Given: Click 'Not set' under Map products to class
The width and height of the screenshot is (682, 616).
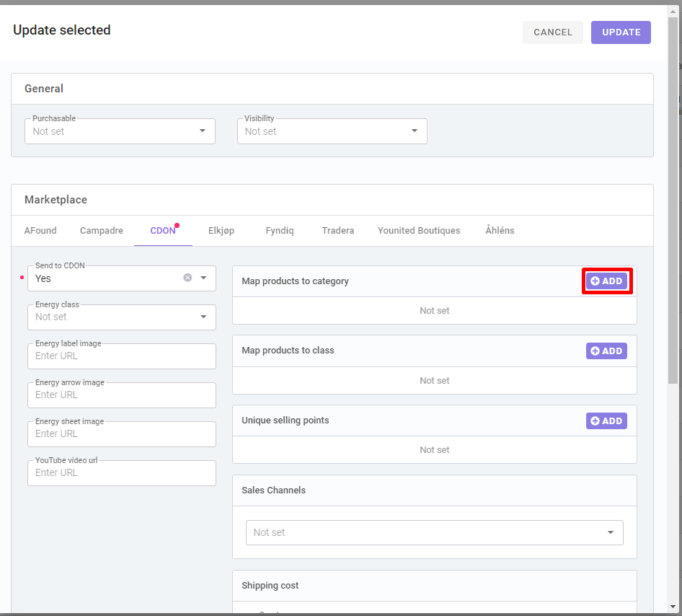Looking at the screenshot, I should coord(435,381).
